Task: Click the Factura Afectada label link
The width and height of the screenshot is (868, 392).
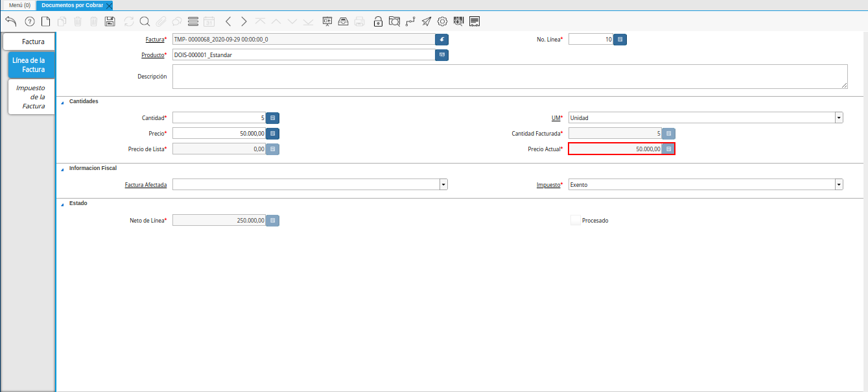Action: [x=146, y=185]
